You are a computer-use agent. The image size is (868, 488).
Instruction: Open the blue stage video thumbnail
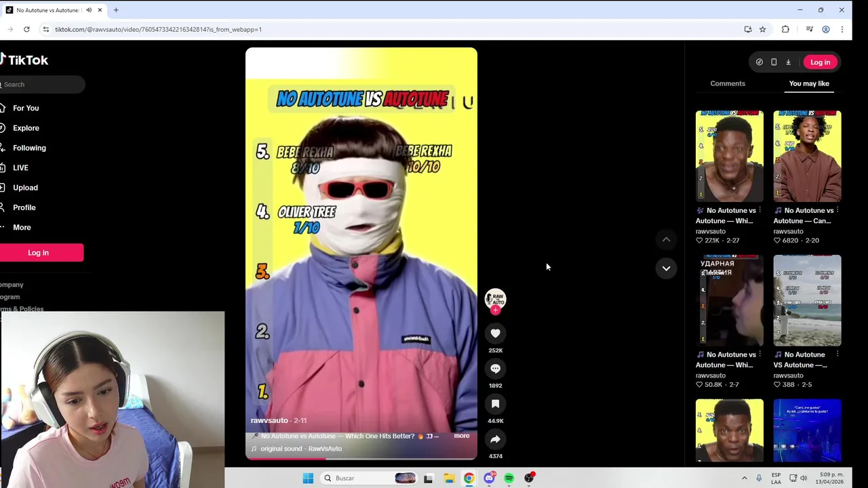pos(808,431)
